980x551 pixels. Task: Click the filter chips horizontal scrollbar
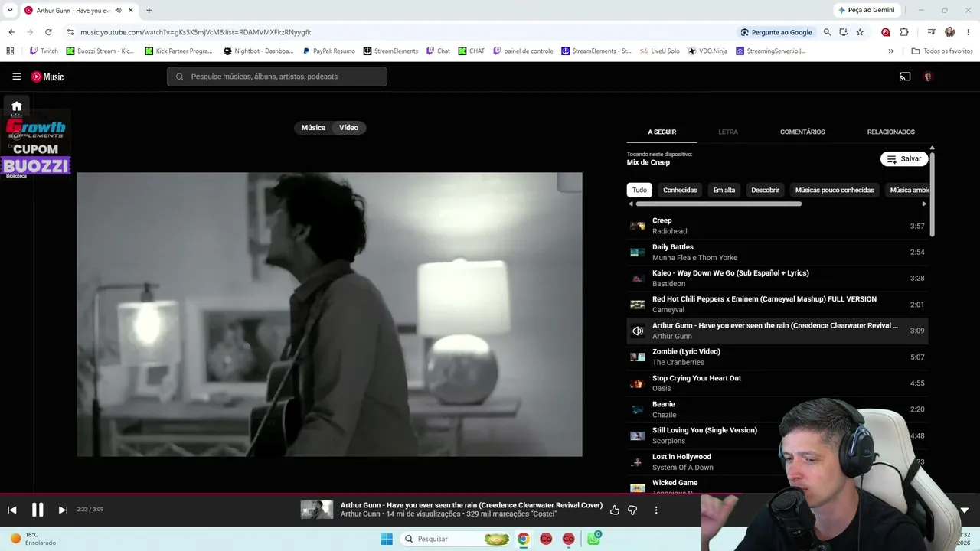(x=719, y=204)
